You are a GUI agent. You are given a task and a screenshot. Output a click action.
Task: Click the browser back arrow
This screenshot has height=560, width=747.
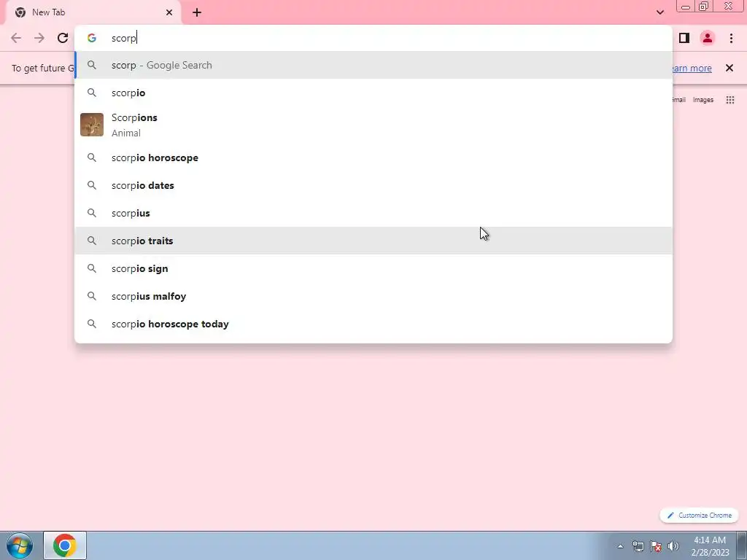coord(16,38)
